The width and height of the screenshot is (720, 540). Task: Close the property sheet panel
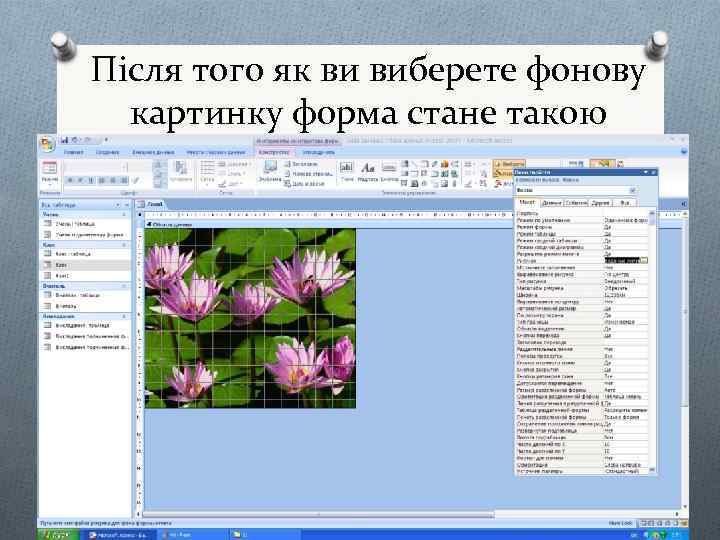point(653,172)
